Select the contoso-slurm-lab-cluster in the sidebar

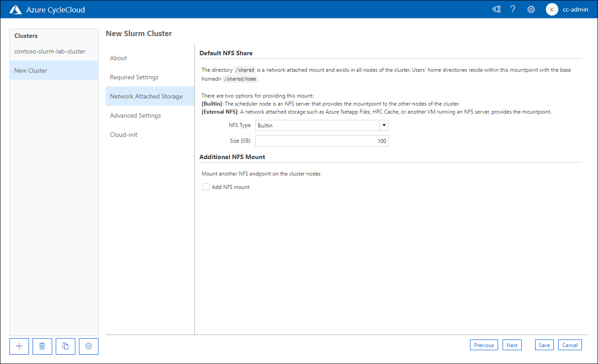49,51
